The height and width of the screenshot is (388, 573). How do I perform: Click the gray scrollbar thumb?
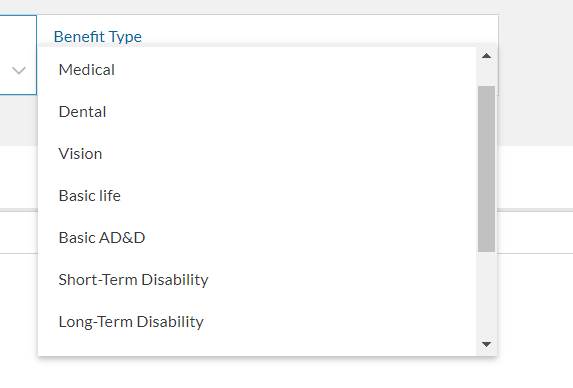click(486, 169)
